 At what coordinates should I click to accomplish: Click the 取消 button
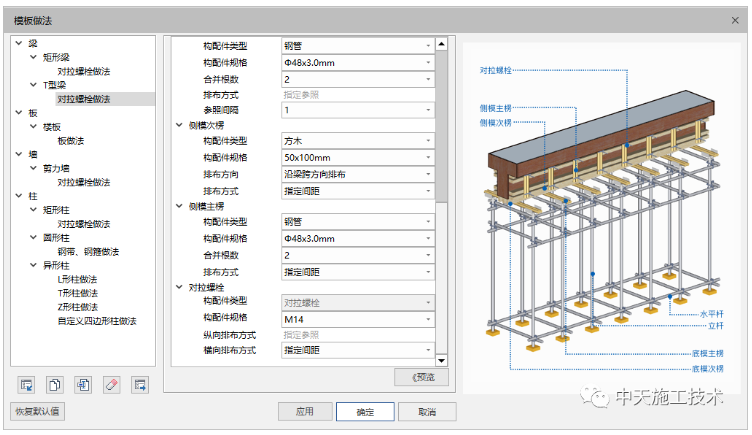point(427,411)
